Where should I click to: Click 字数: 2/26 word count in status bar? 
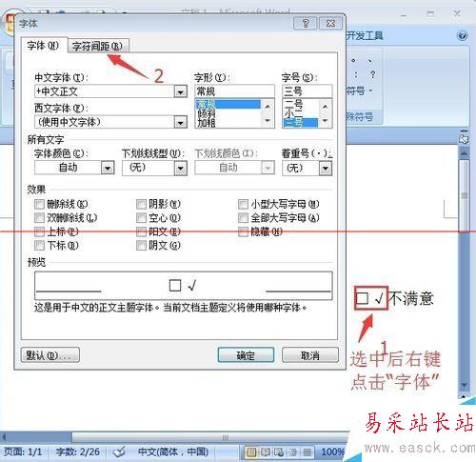78,452
